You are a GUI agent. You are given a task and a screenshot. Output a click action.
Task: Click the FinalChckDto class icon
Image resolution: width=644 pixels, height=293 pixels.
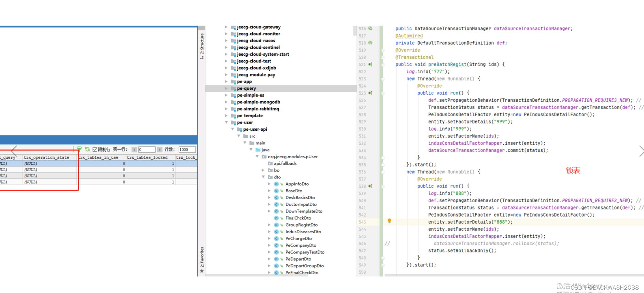[276, 218]
